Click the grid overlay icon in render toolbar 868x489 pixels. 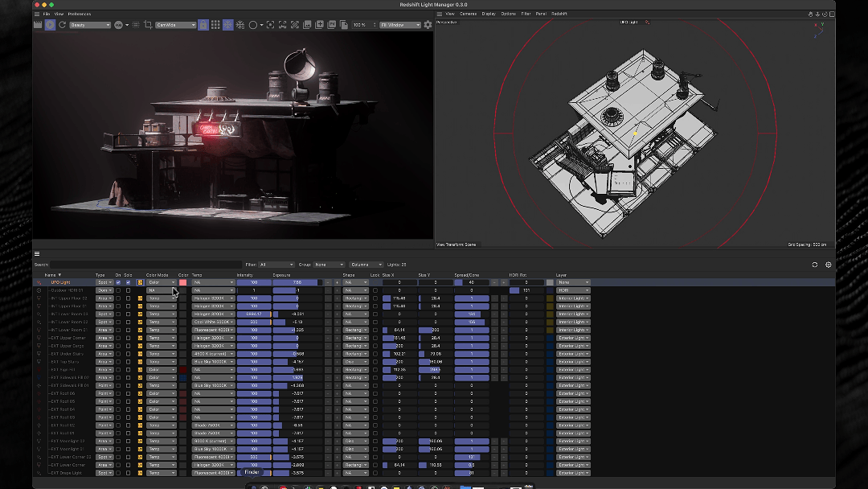pyautogui.click(x=215, y=25)
